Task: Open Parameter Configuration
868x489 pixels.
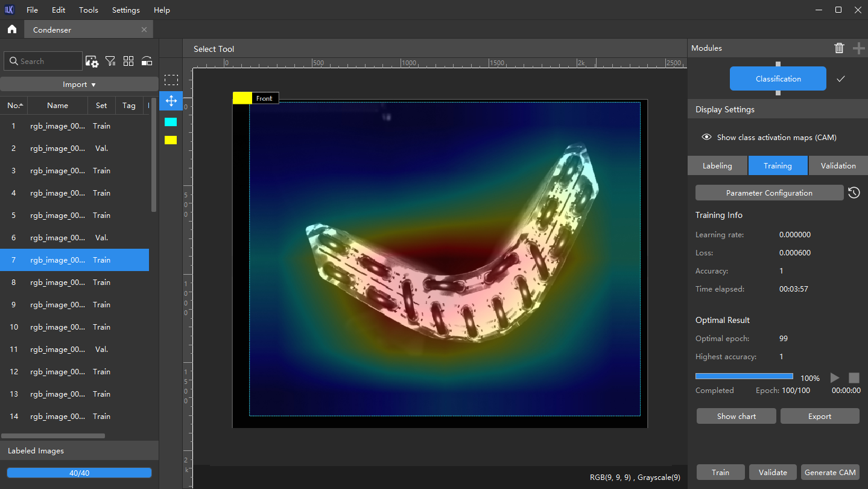Action: (769, 193)
